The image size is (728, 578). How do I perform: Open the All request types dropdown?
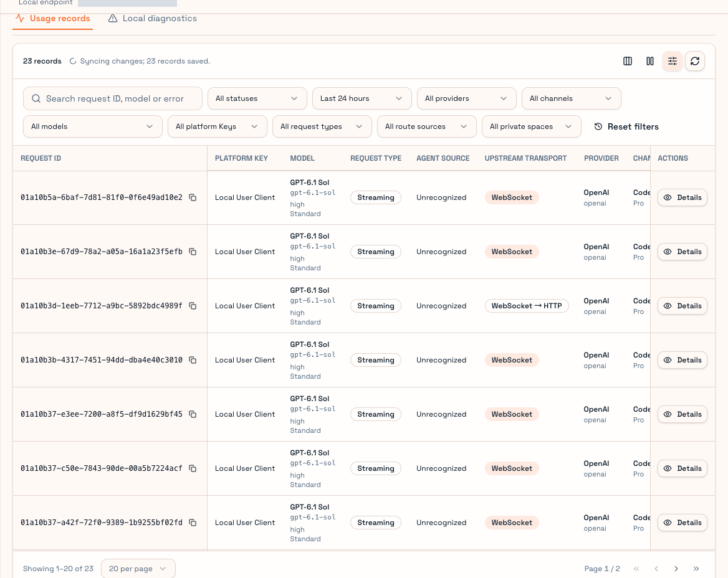(322, 126)
